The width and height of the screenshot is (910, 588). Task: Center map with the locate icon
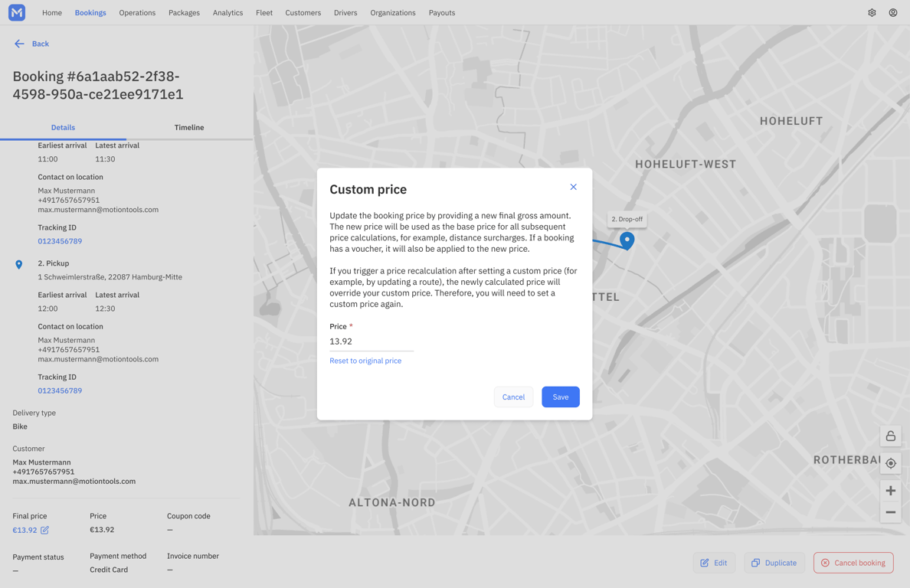pyautogui.click(x=890, y=463)
